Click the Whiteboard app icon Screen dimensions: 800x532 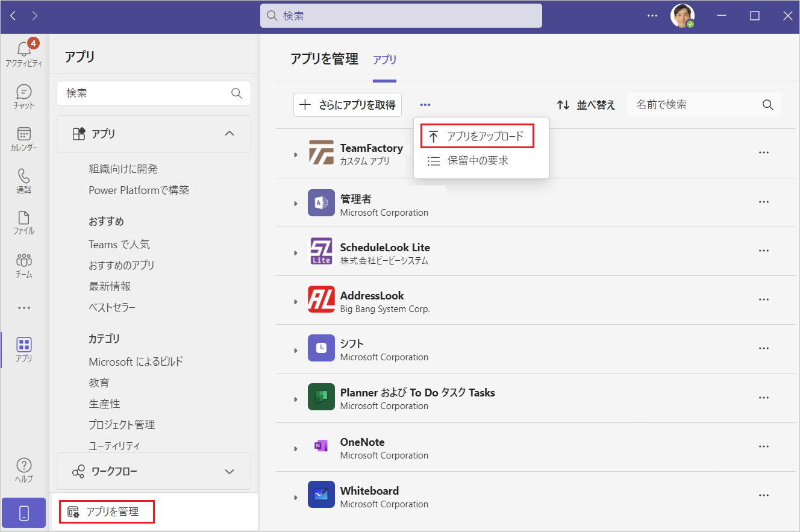[321, 495]
